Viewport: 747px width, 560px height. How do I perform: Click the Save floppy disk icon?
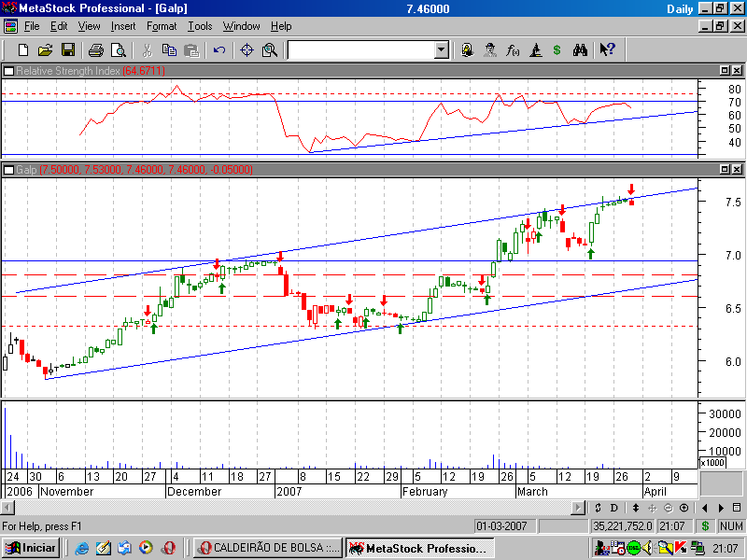[68, 50]
